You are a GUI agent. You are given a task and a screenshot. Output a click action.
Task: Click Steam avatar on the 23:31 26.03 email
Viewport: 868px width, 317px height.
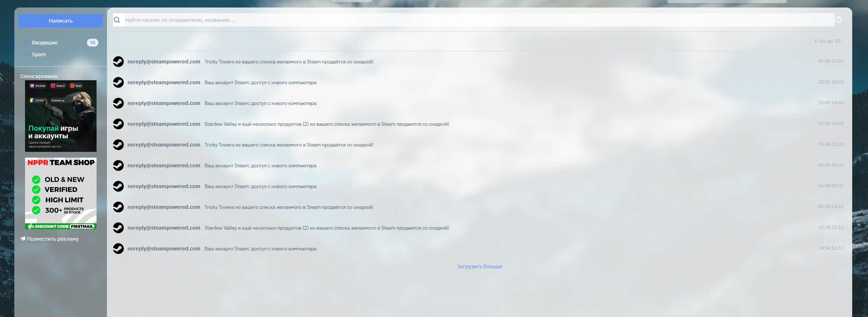(x=118, y=82)
